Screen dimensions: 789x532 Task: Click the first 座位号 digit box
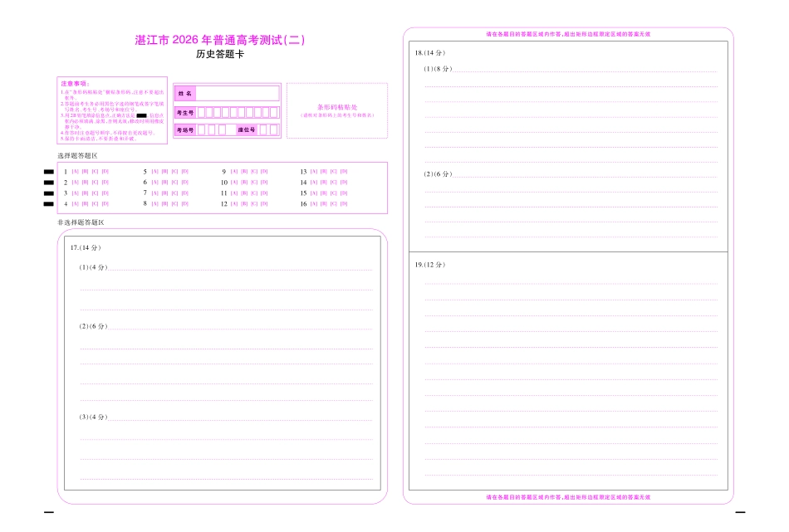263,129
